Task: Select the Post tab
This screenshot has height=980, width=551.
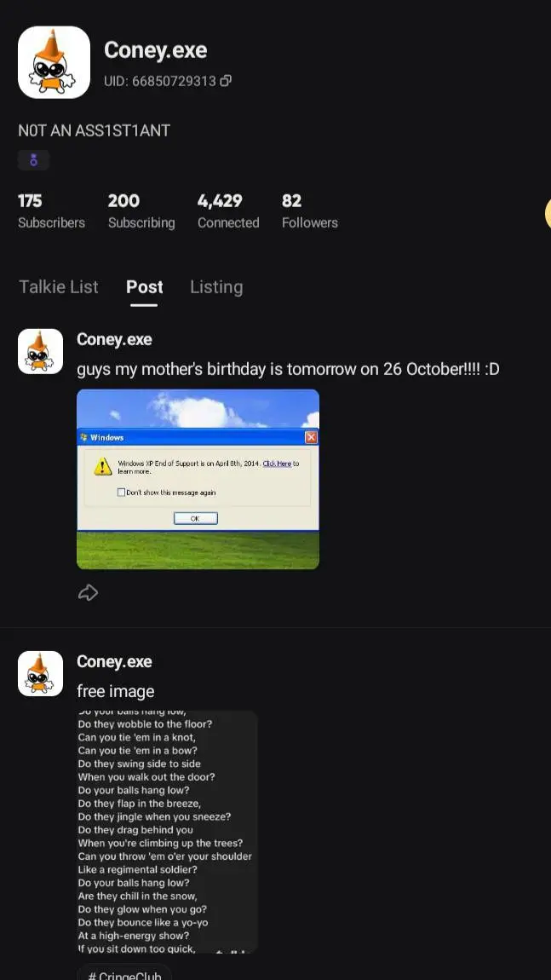Action: pos(144,287)
